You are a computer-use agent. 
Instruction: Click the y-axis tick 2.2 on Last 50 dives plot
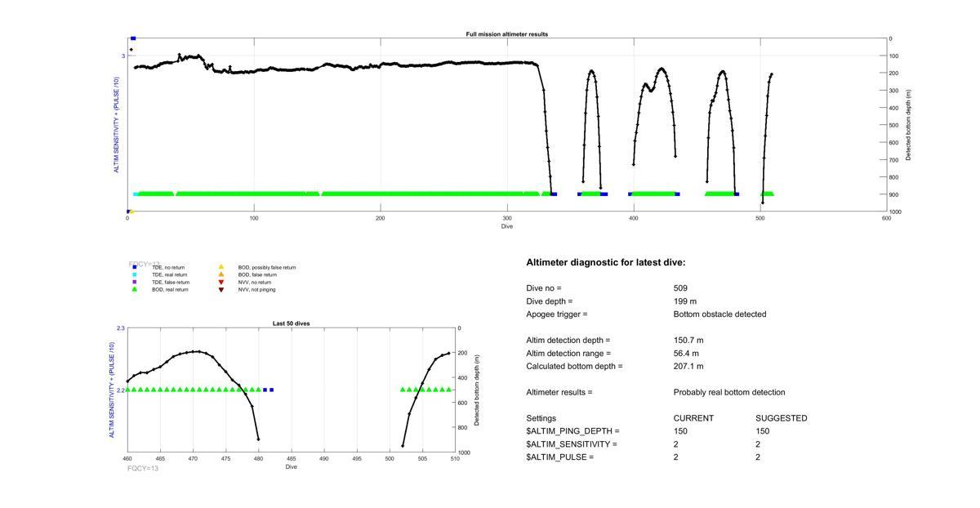[121, 390]
